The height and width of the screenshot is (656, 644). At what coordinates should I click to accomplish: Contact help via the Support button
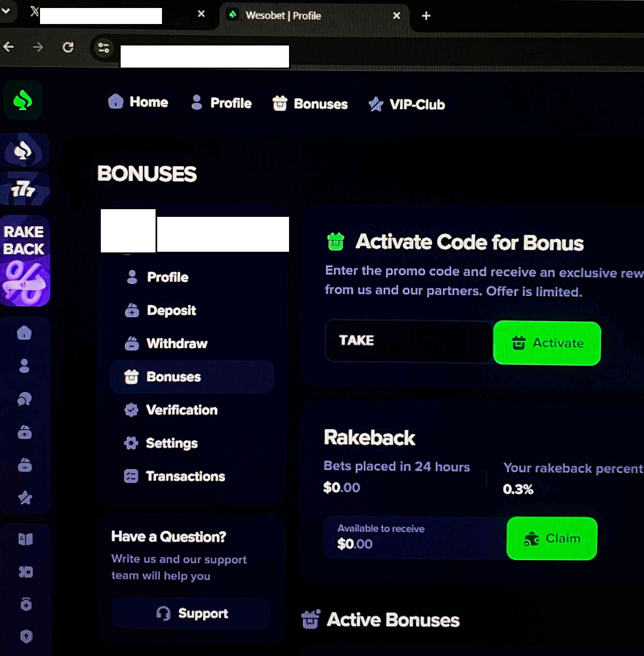coord(191,613)
